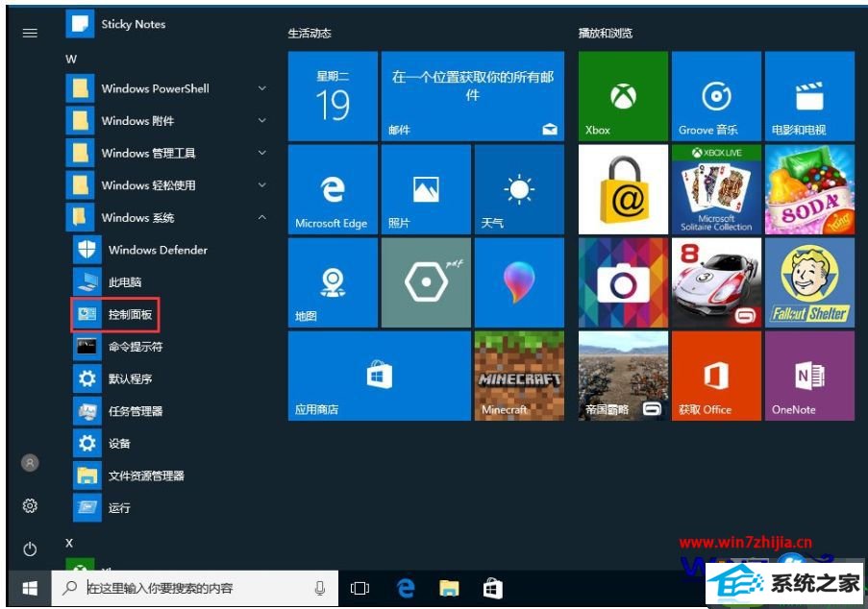Open File Explorer from the taskbar
The width and height of the screenshot is (868, 609).
pyautogui.click(x=449, y=588)
